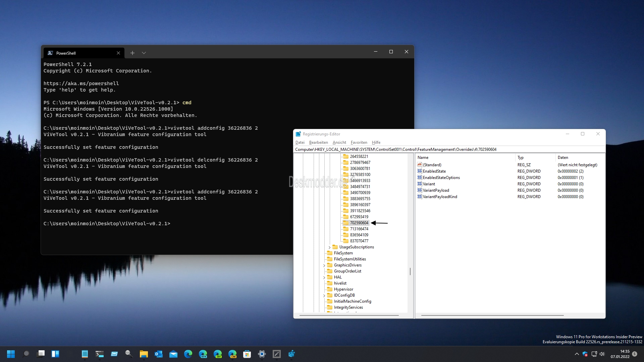The image size is (644, 362).
Task: Expand the HAL registry key
Action: pyautogui.click(x=324, y=278)
